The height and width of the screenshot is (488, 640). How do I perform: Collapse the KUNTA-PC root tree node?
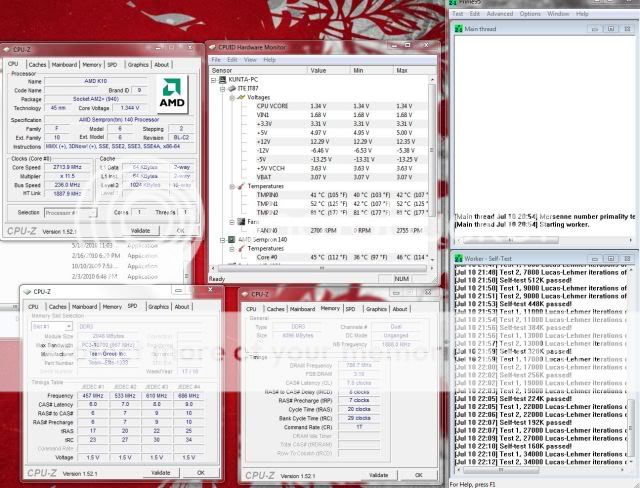(211, 80)
